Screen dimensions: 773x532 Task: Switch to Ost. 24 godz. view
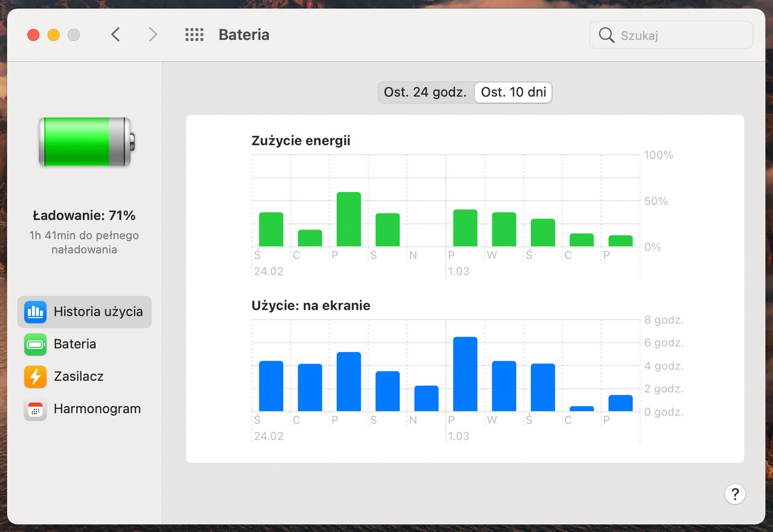(425, 92)
